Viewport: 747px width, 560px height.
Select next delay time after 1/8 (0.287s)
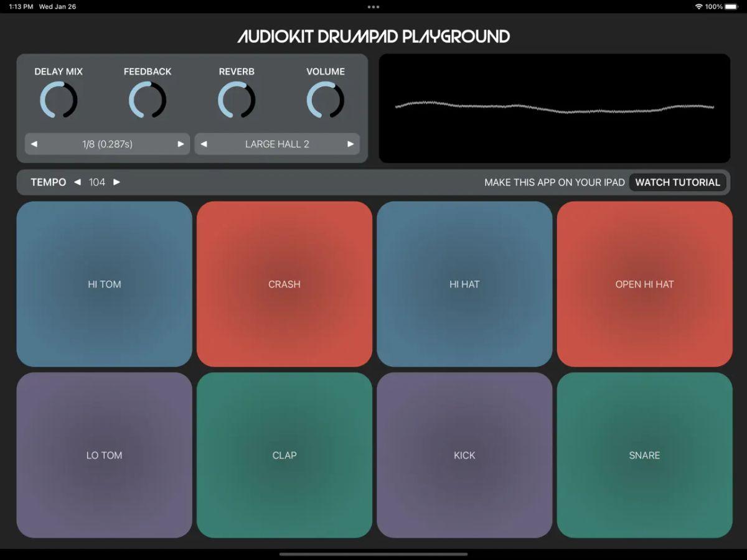coord(181,144)
